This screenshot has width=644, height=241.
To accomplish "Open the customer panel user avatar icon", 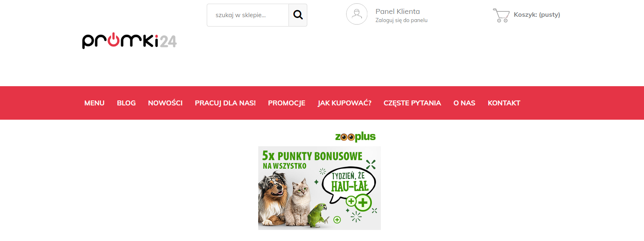I will coord(357,14).
